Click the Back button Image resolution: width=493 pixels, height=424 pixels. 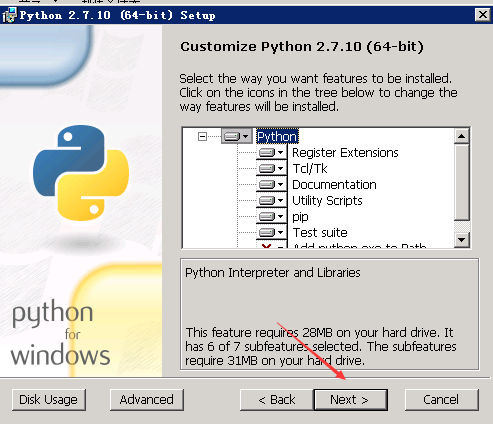click(x=277, y=399)
